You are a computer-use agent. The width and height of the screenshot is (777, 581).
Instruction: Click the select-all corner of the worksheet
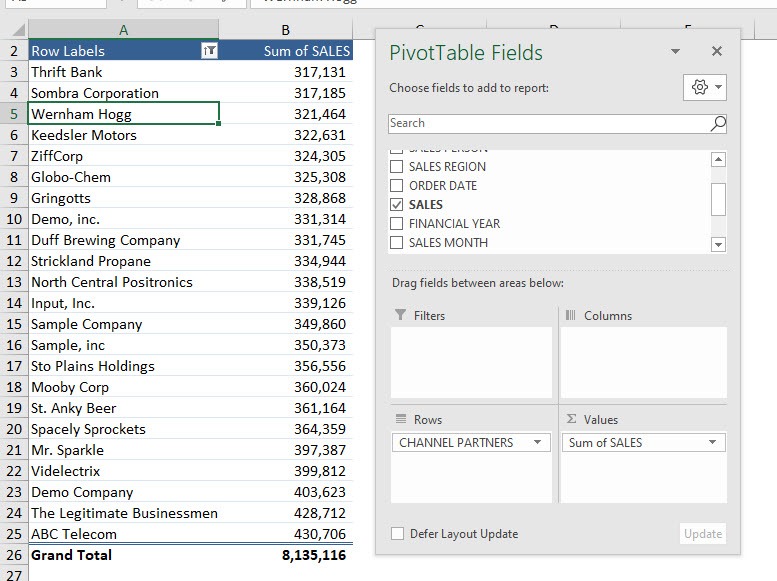(x=18, y=31)
